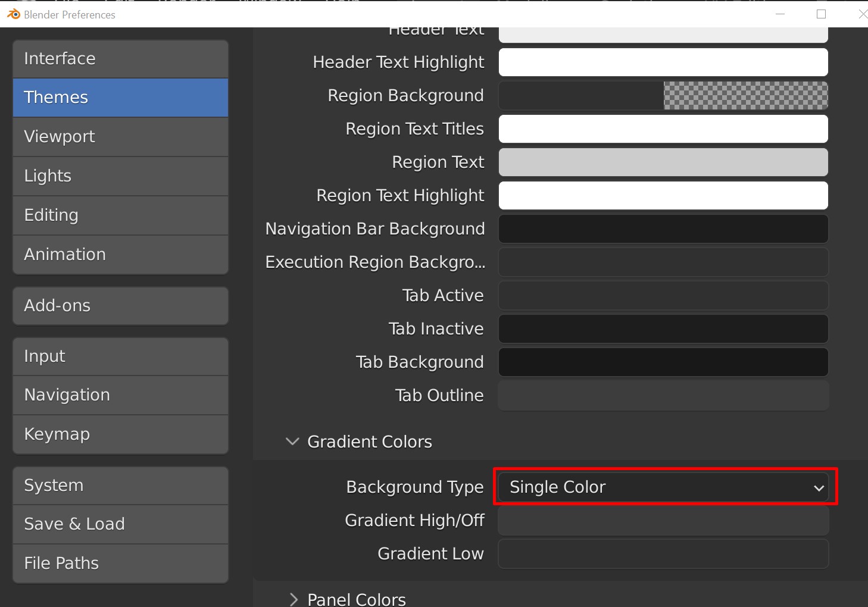Screen dimensions: 868x607
Task: Click the Tab Background color swatch
Action: click(x=663, y=362)
